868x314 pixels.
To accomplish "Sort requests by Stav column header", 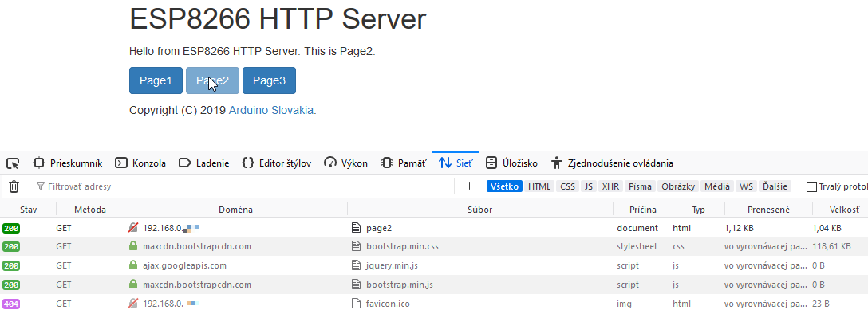I will 28,210.
